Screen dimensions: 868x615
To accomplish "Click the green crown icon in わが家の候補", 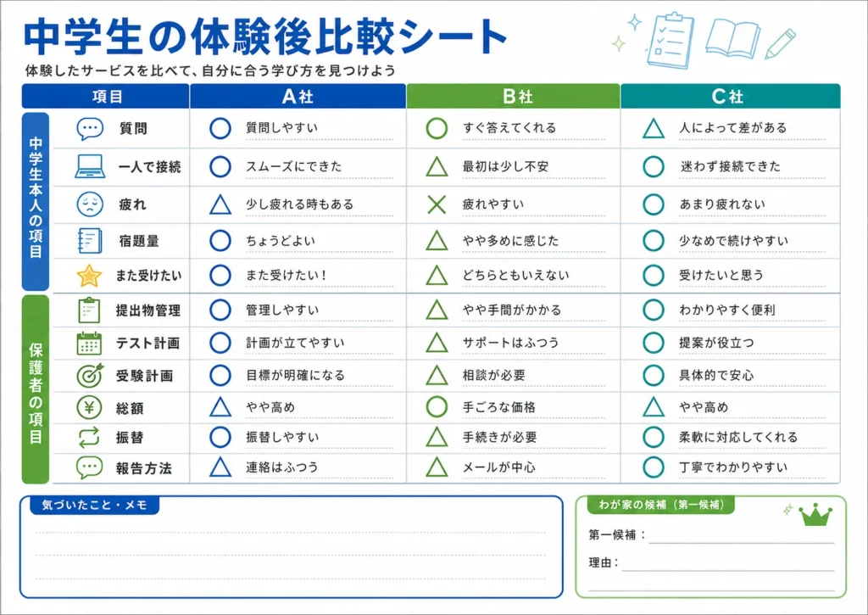I will point(815,515).
